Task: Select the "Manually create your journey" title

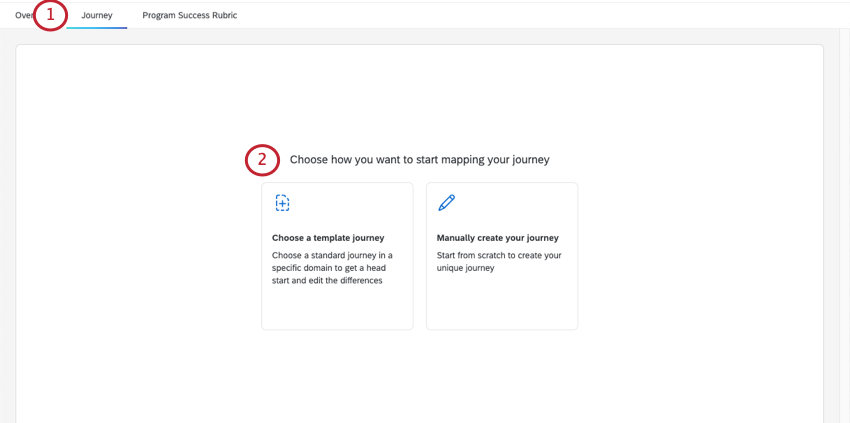Action: click(x=497, y=238)
